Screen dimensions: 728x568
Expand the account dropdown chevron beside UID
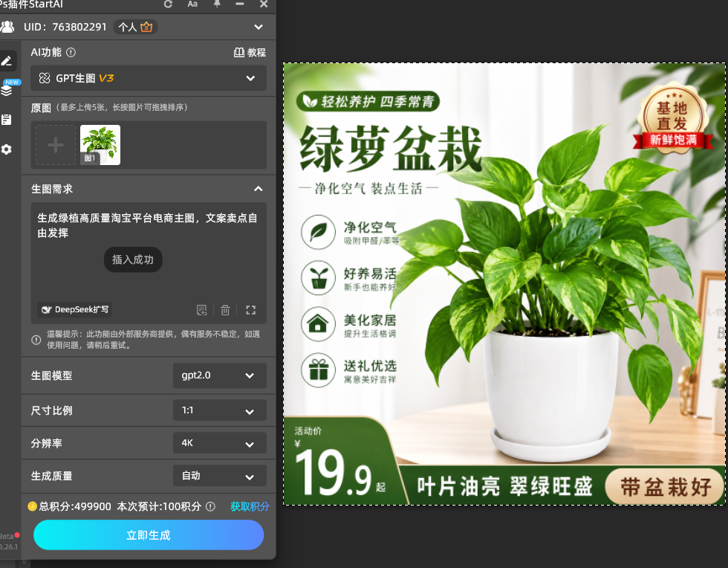(259, 27)
